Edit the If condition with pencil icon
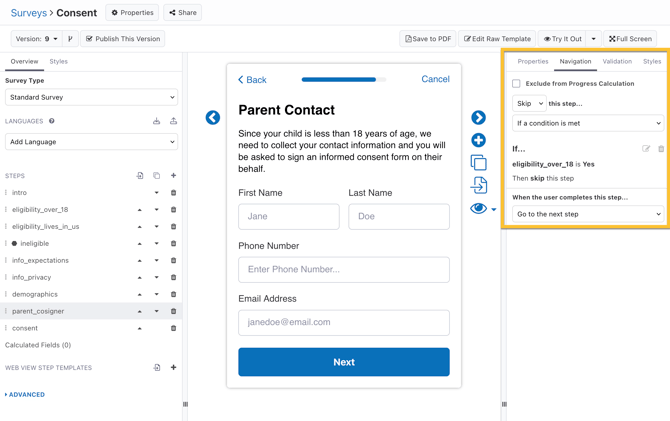670x421 pixels. (x=646, y=149)
